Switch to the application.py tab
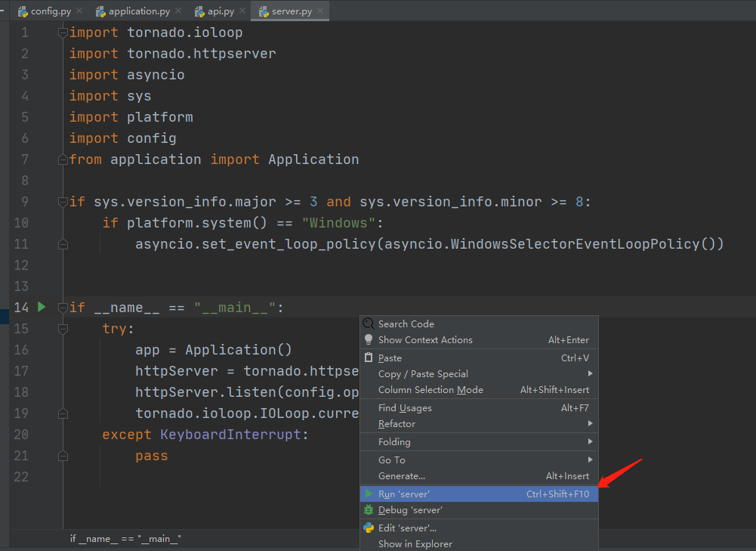756x551 pixels. [139, 11]
